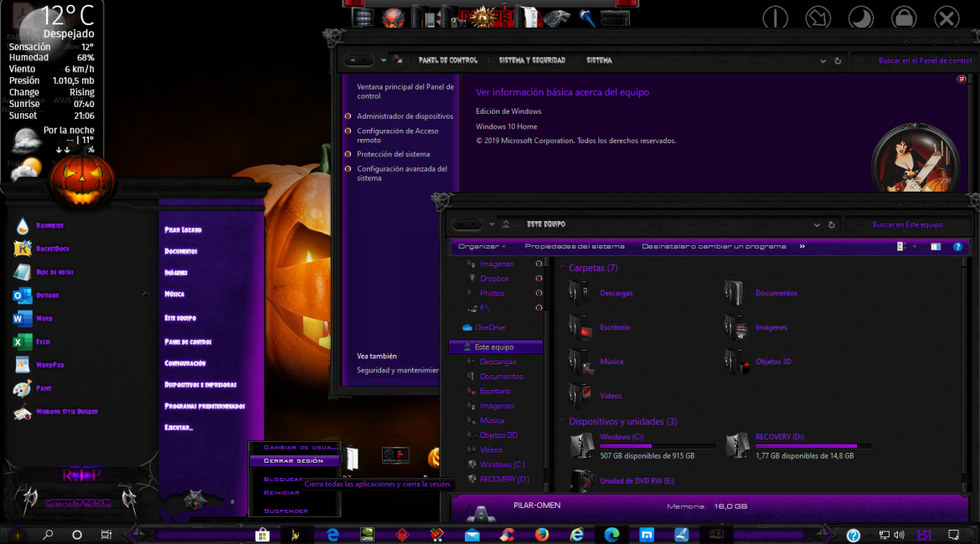Viewport: 980px width, 544px height.
Task: Click the pumpkin start orb
Action: [x=82, y=180]
